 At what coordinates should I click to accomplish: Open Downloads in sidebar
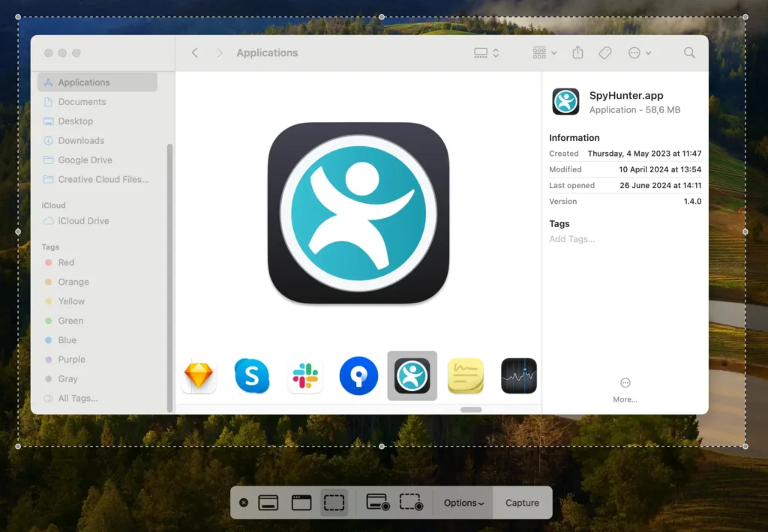pos(97,140)
